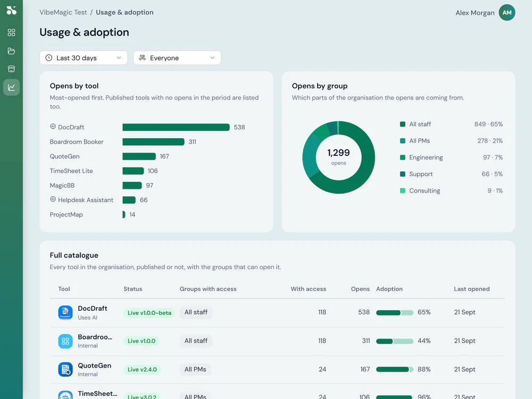532x399 pixels.
Task: Click the 278 · 21% value for All PMs
Action: pyautogui.click(x=490, y=141)
